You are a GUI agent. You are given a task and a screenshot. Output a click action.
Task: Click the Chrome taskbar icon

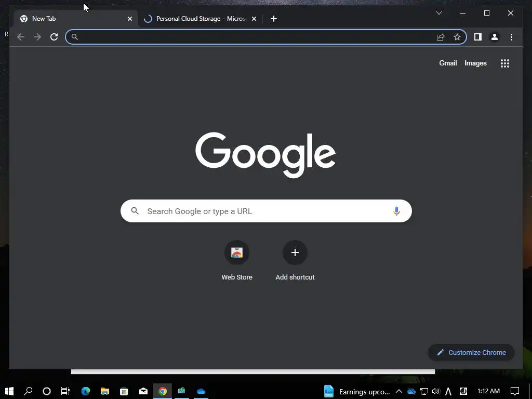pos(163,391)
